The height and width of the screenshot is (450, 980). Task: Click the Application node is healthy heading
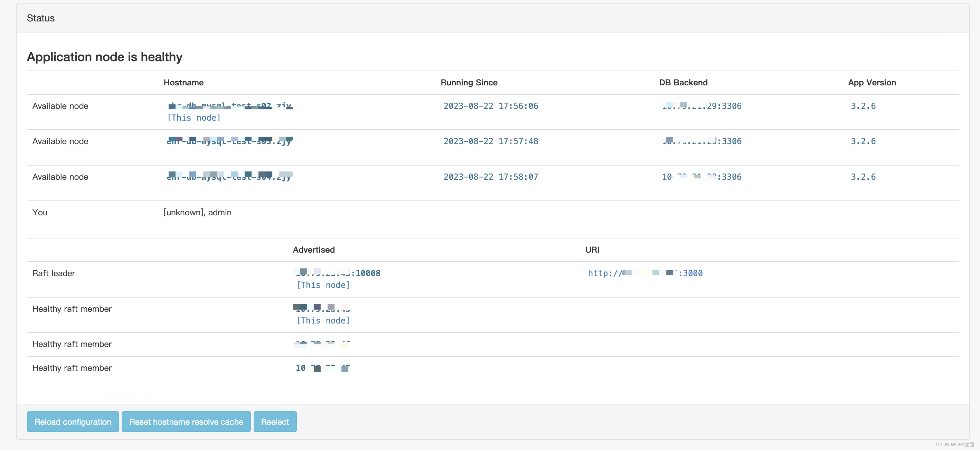[105, 57]
